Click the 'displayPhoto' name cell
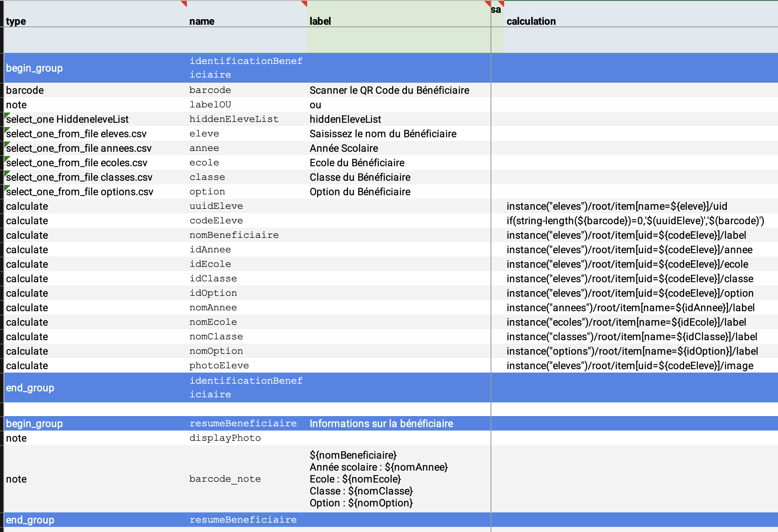 [247, 438]
